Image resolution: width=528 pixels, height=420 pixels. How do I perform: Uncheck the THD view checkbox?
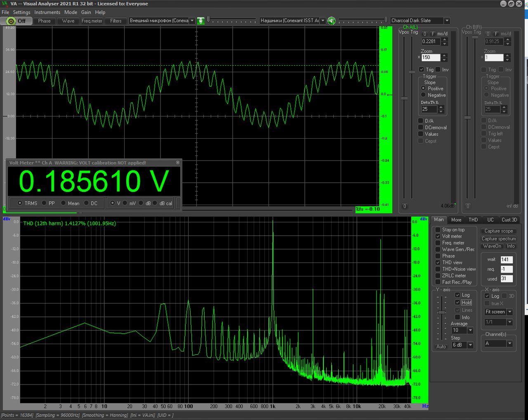pyautogui.click(x=438, y=262)
